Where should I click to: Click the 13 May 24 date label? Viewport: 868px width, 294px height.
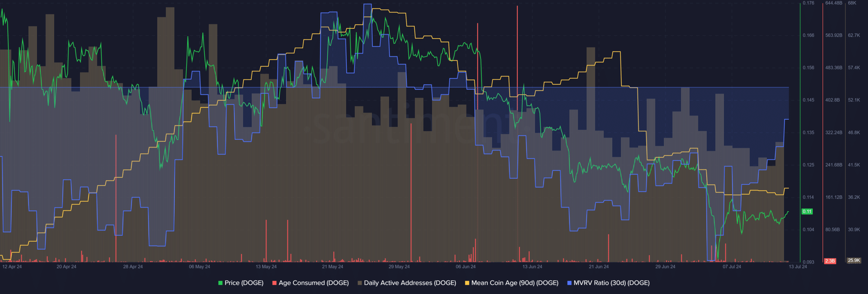[x=266, y=267]
